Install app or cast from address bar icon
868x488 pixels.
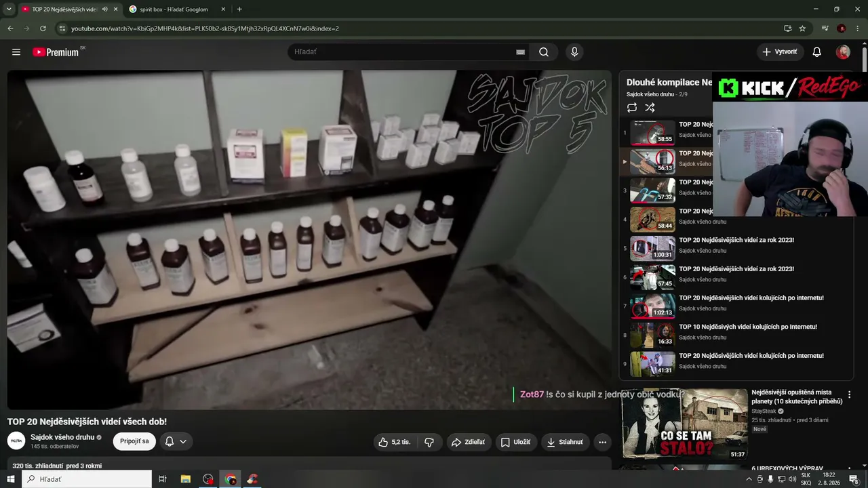(x=787, y=28)
